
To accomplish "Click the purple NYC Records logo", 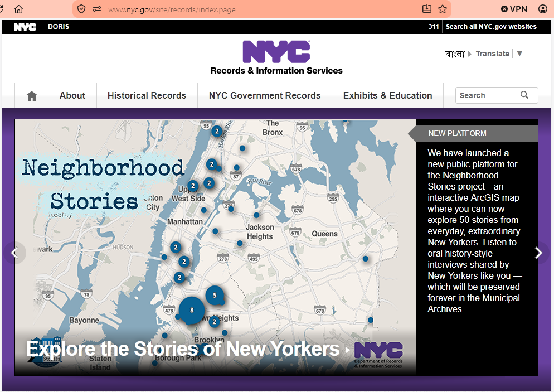I will click(276, 52).
